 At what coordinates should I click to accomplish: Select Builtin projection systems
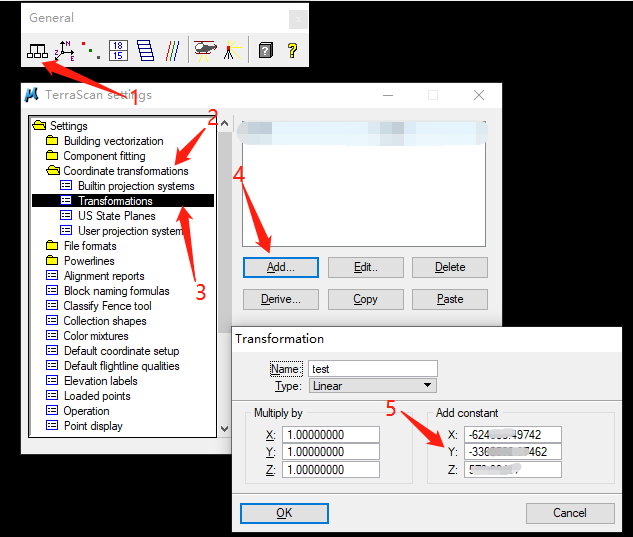(x=136, y=186)
